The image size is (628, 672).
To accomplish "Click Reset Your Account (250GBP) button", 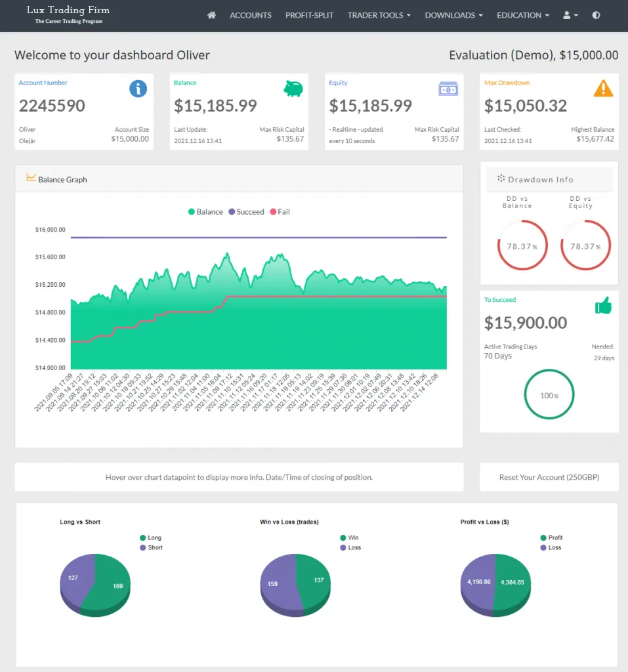I will [549, 477].
